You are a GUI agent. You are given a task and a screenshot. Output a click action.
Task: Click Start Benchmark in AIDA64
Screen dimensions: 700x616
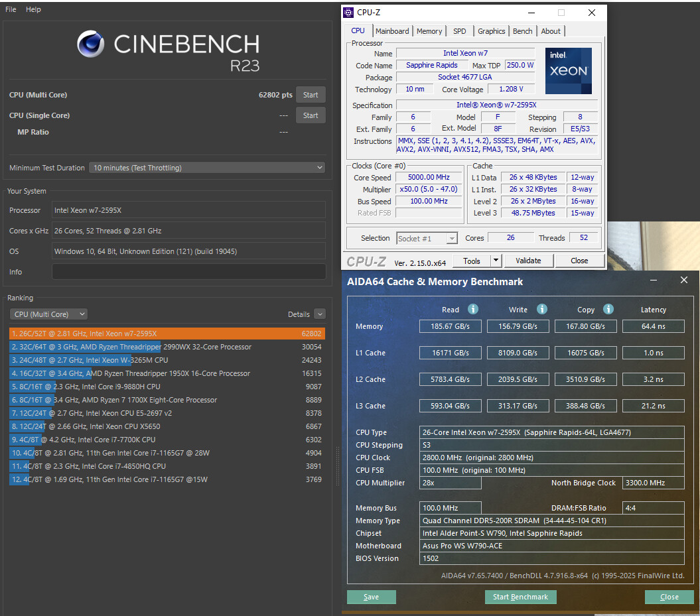tap(521, 597)
